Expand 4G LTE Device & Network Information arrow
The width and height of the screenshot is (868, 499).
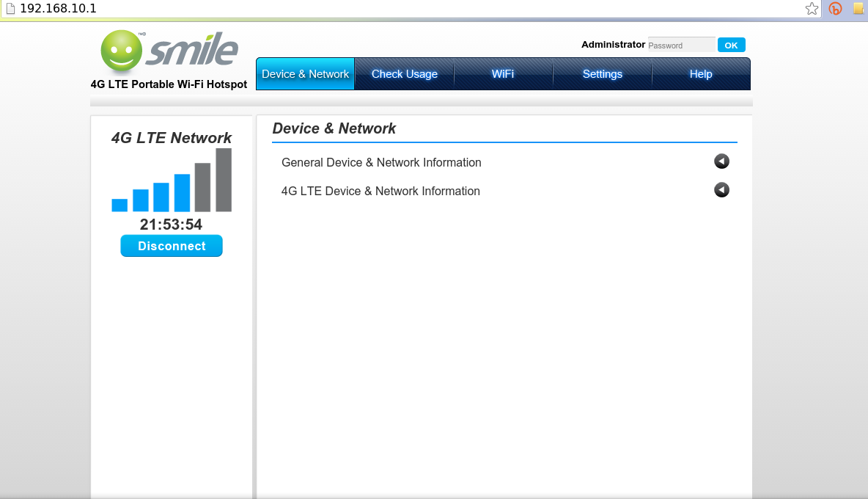[x=721, y=190]
